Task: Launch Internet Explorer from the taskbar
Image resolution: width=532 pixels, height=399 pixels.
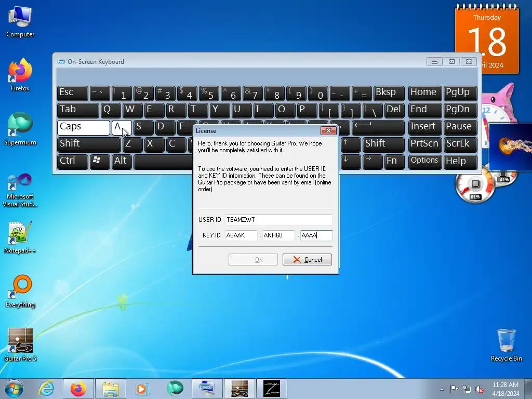Action: point(46,389)
